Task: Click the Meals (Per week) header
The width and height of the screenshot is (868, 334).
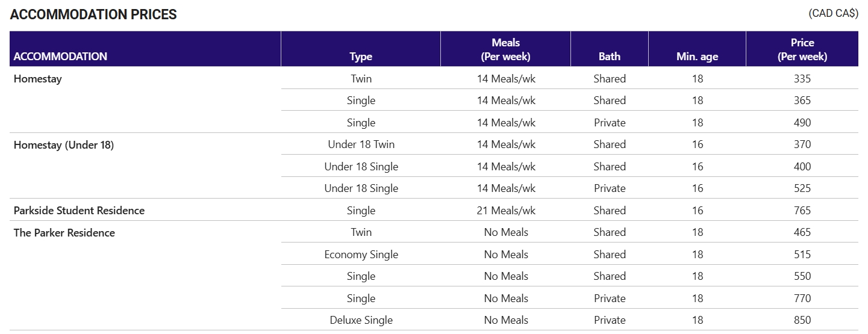Action: [505, 49]
